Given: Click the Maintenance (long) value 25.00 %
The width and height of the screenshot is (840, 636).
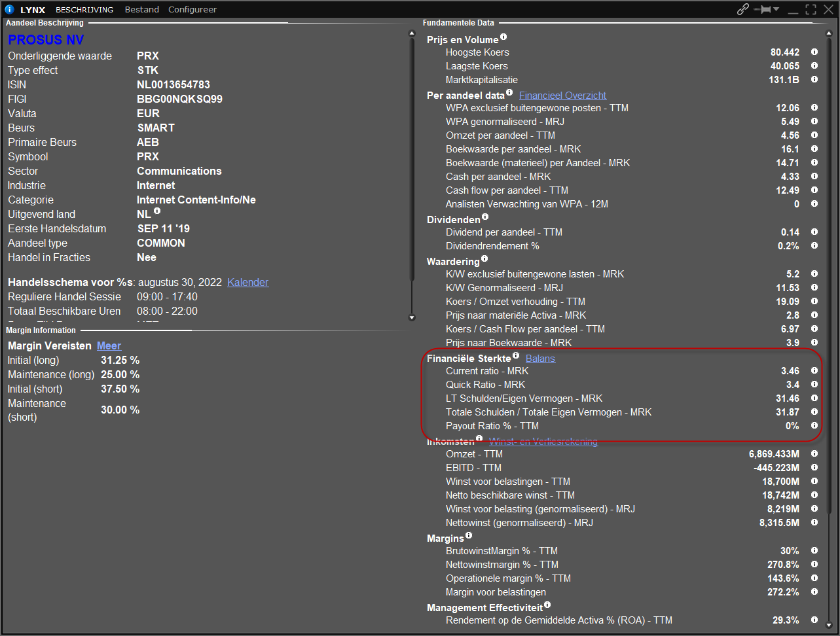Looking at the screenshot, I should pyautogui.click(x=120, y=374).
